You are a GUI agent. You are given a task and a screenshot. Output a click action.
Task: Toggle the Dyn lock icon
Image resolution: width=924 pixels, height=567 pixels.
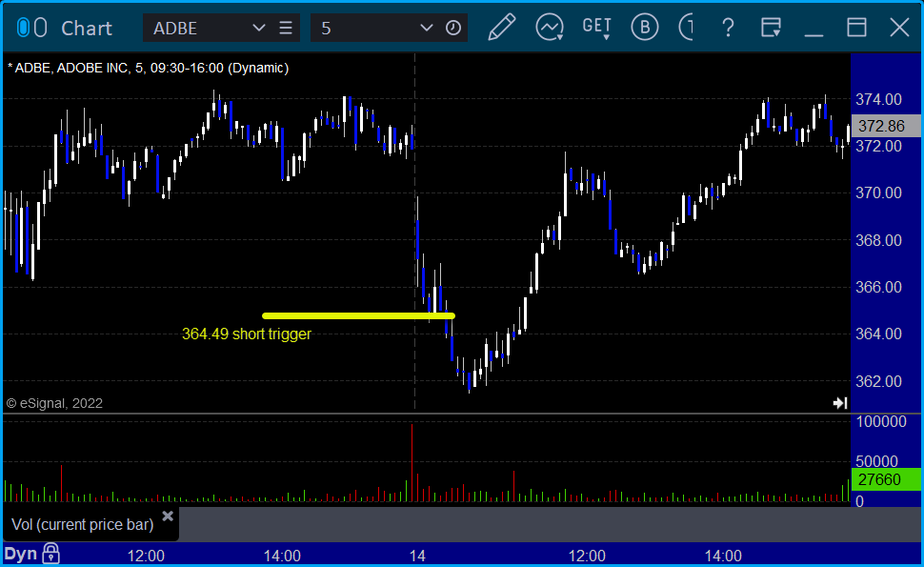pyautogui.click(x=51, y=554)
